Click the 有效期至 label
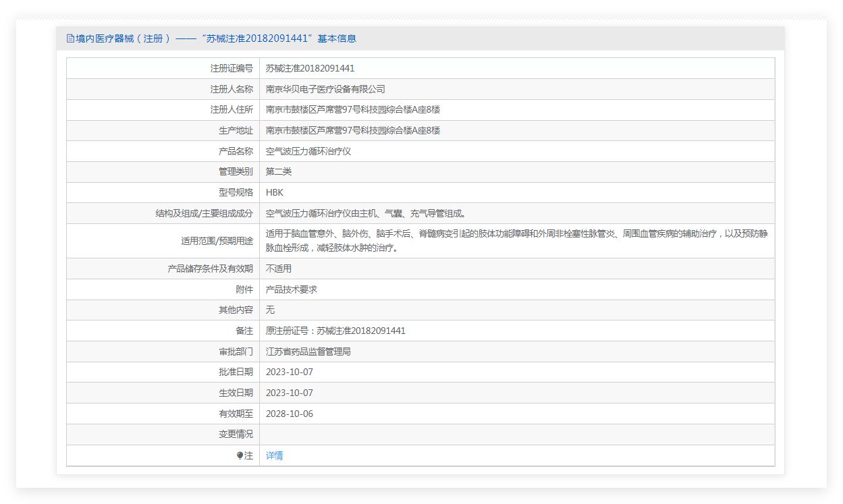 [x=236, y=414]
